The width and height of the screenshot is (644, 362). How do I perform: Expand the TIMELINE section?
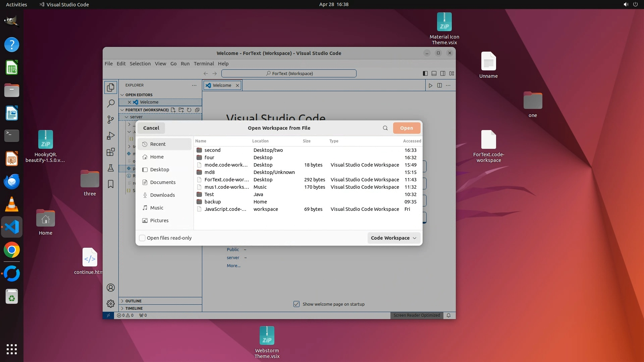pos(134,308)
